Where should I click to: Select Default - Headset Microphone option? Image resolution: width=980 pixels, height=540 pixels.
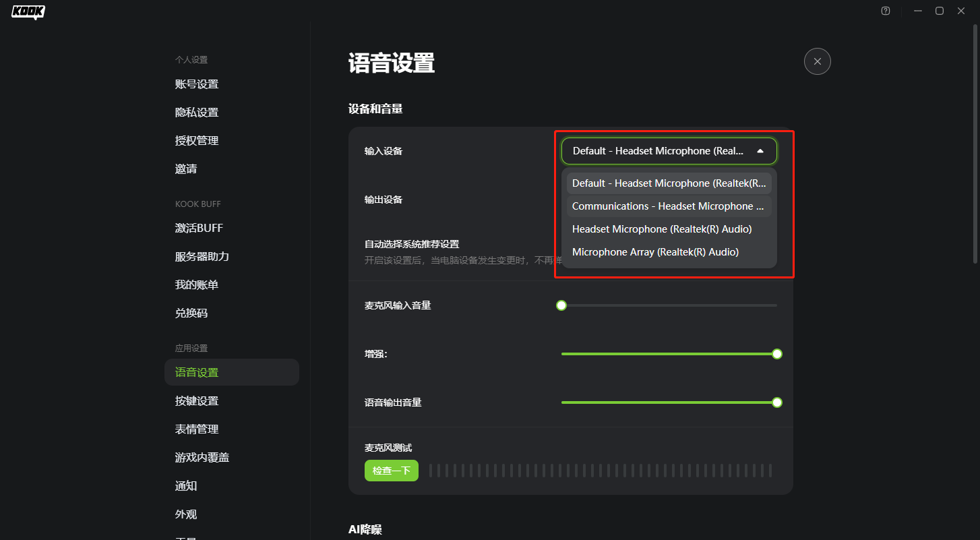point(669,183)
